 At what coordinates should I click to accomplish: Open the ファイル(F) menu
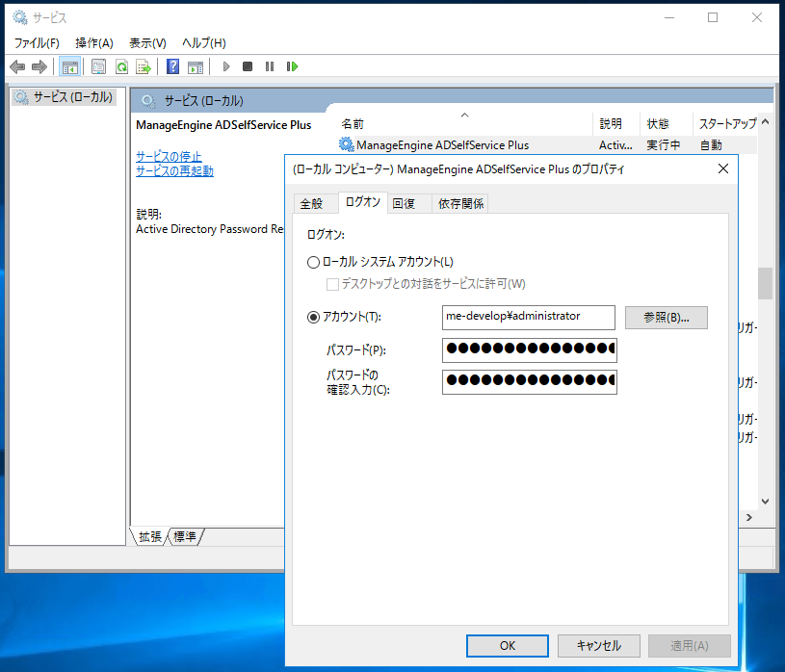point(37,43)
